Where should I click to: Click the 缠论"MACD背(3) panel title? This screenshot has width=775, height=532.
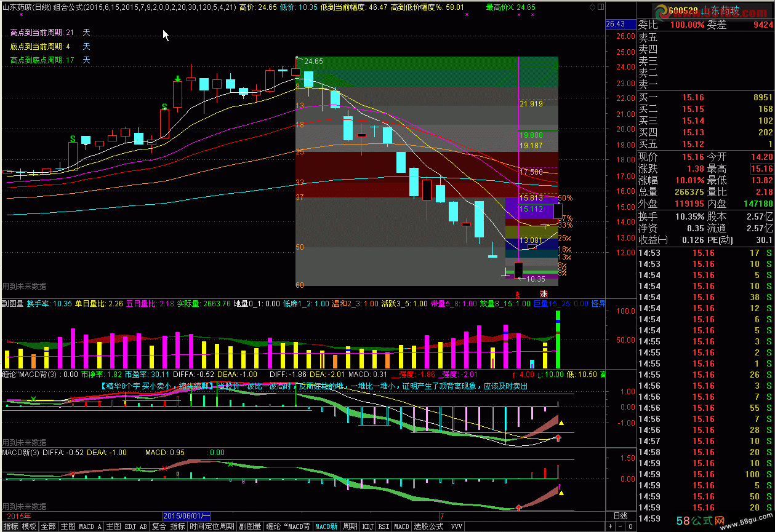[30, 373]
